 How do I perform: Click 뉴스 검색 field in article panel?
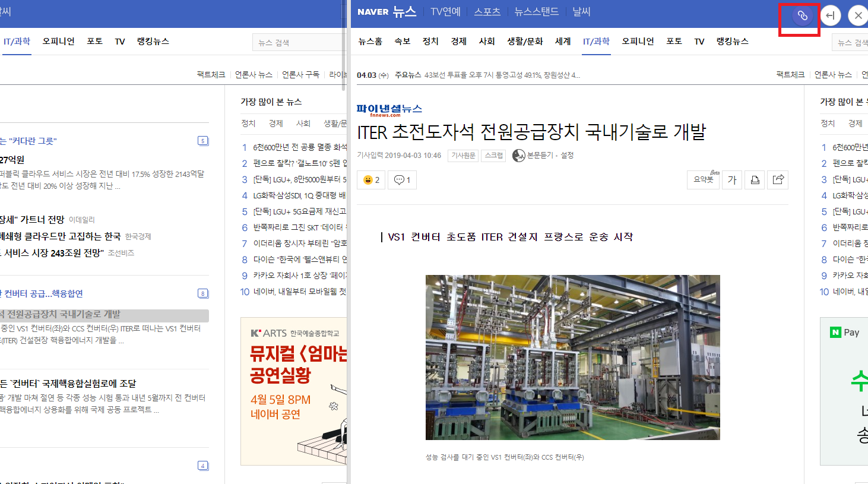click(x=850, y=42)
